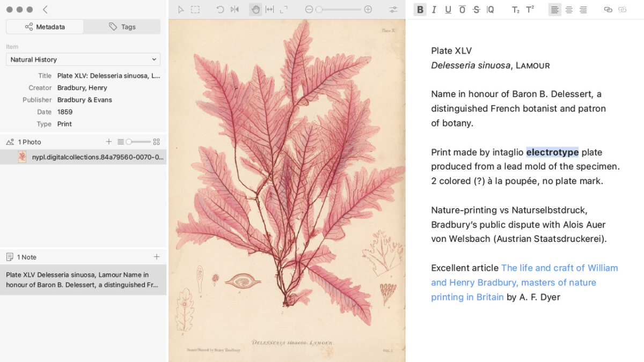This screenshot has width=644, height=362.
Task: Open the image adjustments sliders panel
Action: [393, 9]
